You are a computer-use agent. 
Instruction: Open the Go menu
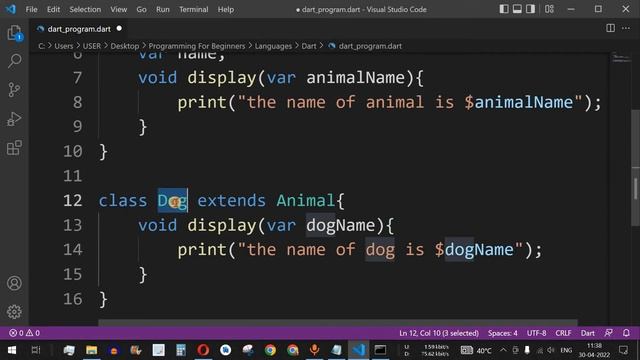(x=141, y=9)
